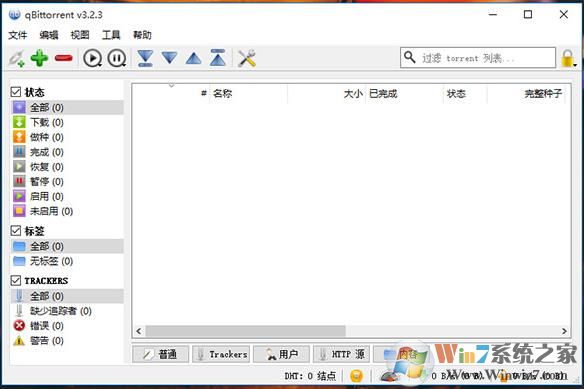This screenshot has height=389, width=584.
Task: Select 全部 (0) under 状态
Action: point(67,108)
